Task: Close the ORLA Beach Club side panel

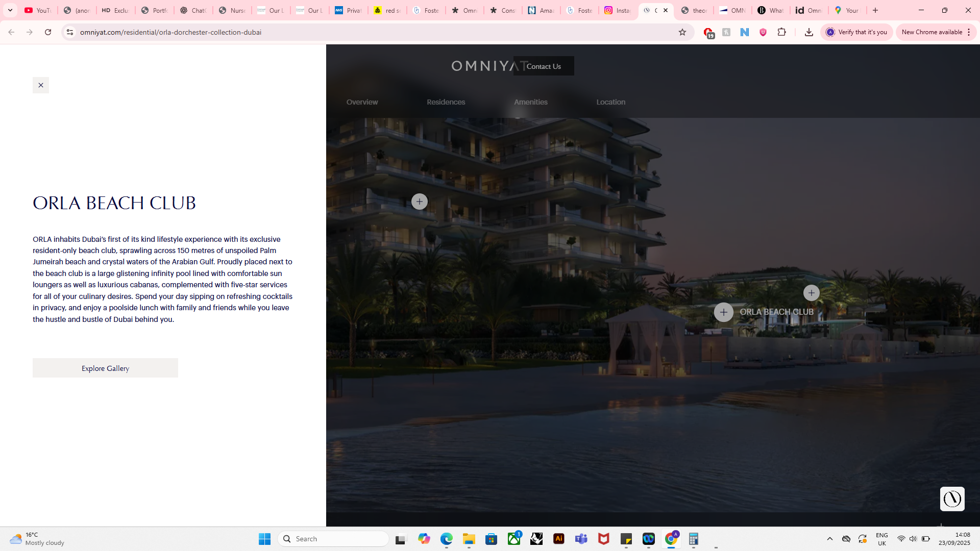Action: pos(41,85)
